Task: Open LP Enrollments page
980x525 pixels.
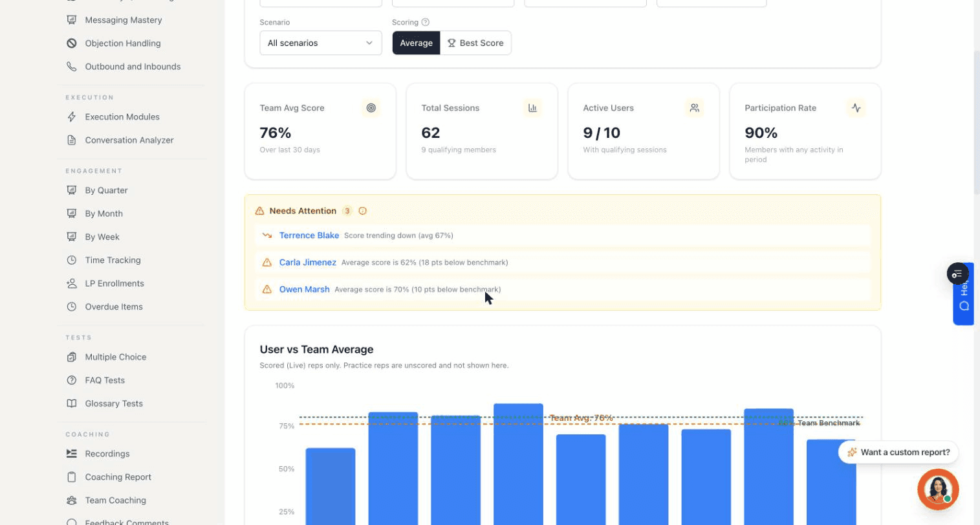Action: coord(114,284)
